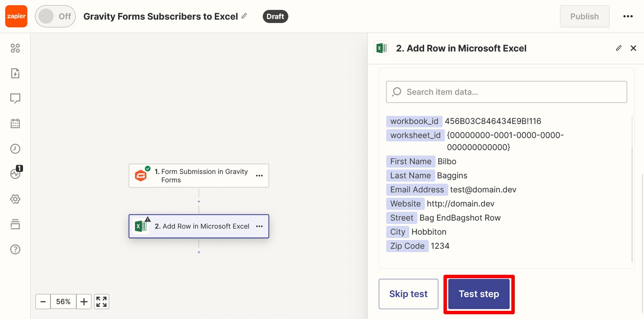The height and width of the screenshot is (319, 644).
Task: Click the Zapier logo
Action: (x=16, y=16)
